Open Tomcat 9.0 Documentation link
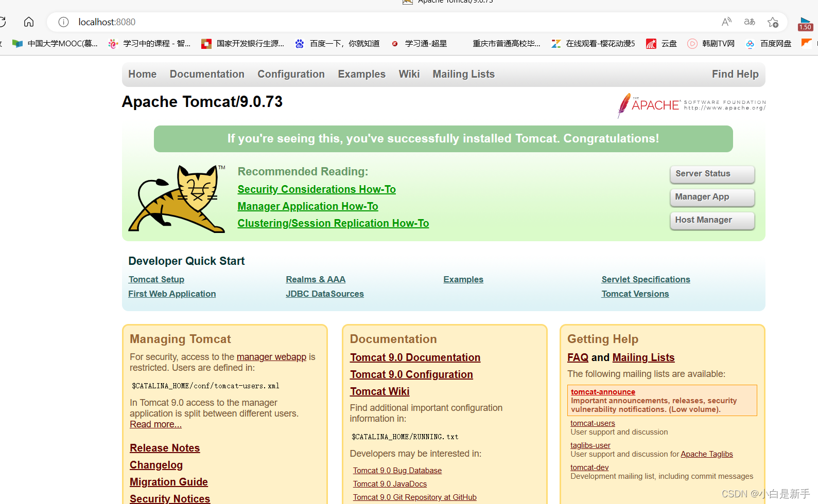This screenshot has height=504, width=818. coord(415,357)
